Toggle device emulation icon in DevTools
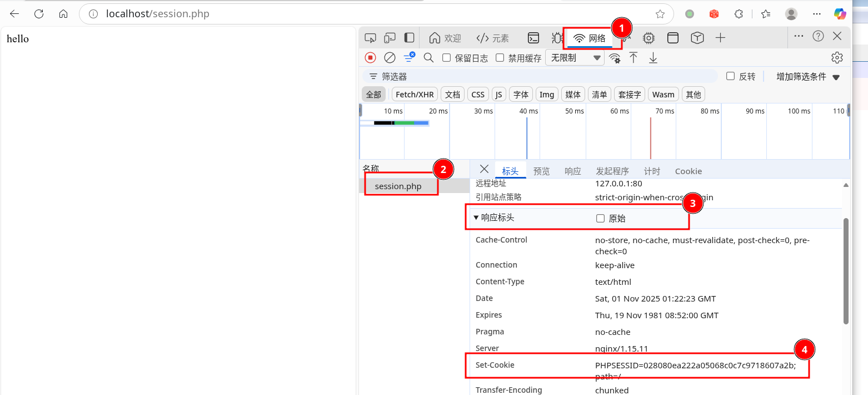This screenshot has height=395, width=868. (390, 38)
